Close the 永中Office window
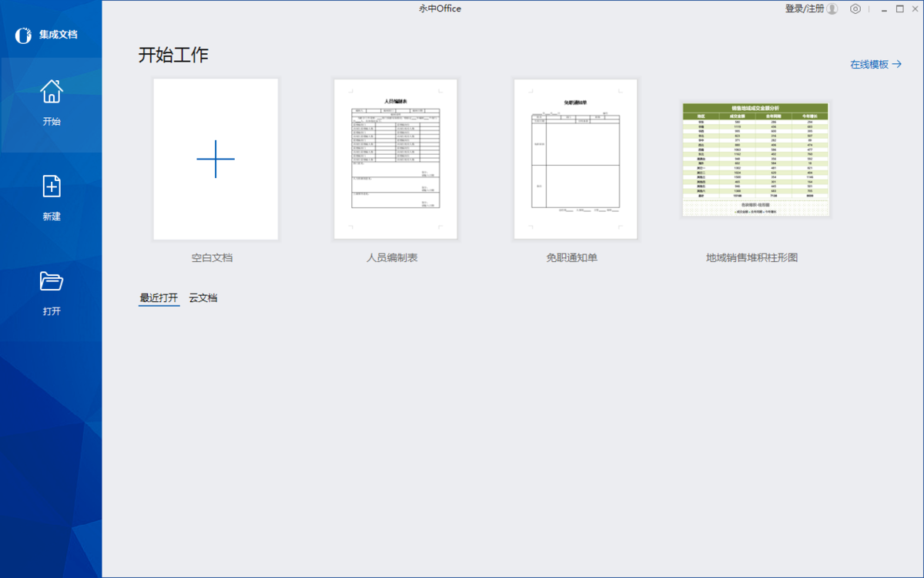 916,9
